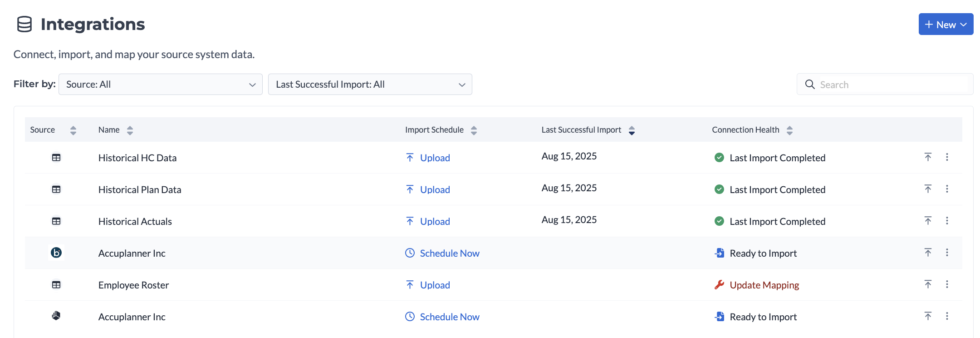Open kebab menu on Employee Roster row
Image resolution: width=980 pixels, height=338 pixels.
coord(947,284)
